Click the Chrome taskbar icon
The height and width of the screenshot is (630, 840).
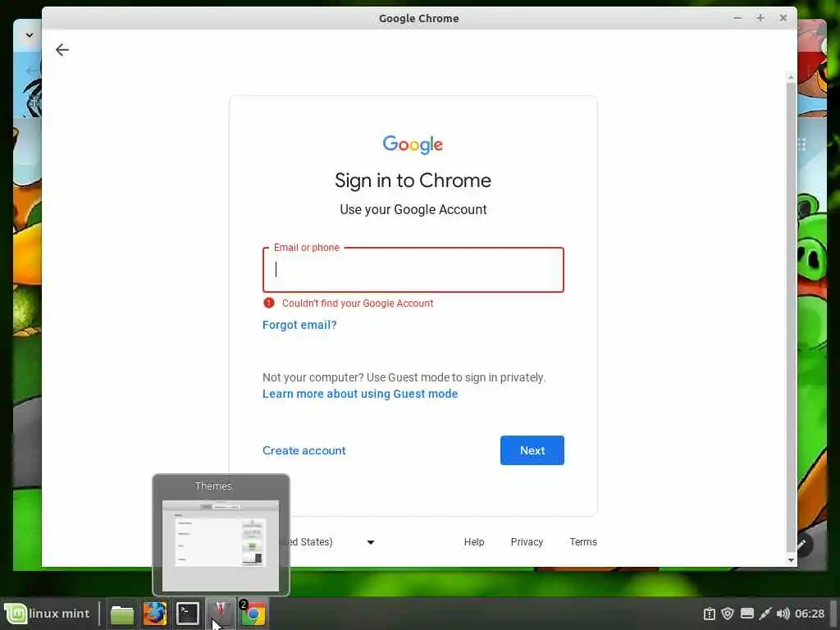pyautogui.click(x=253, y=614)
